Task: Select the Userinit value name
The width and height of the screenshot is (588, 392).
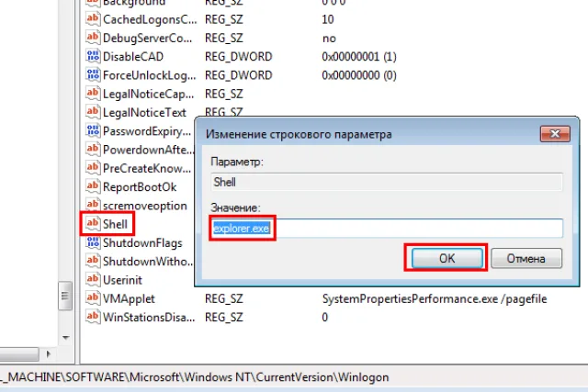Action: point(122,280)
